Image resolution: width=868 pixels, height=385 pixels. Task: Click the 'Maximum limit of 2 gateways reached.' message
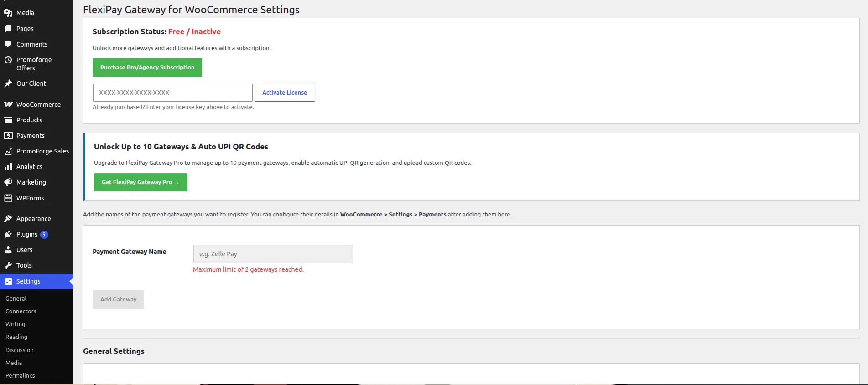[248, 269]
